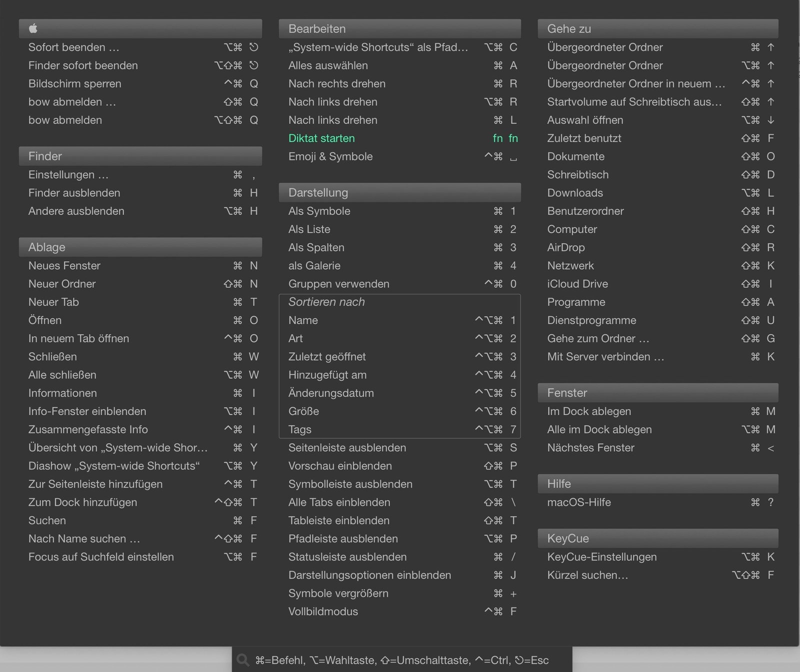Choose 'Bildschirm sperren'
The image size is (800, 672).
click(x=140, y=84)
